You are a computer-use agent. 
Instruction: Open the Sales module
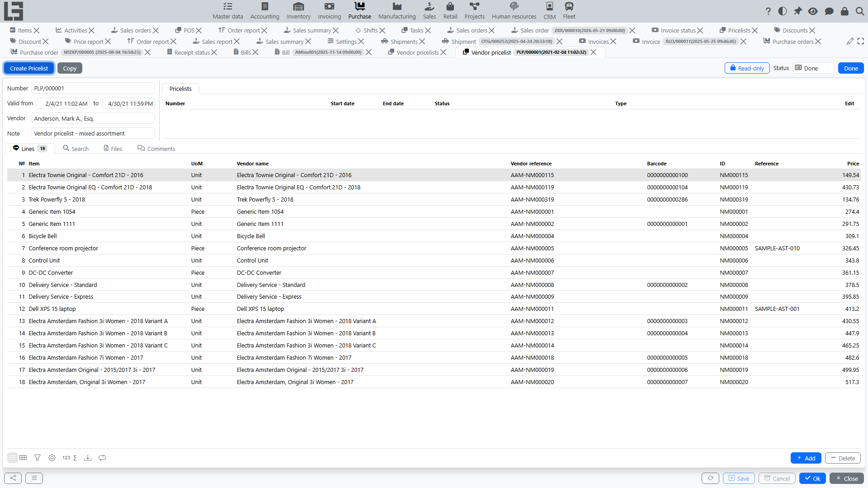429,11
